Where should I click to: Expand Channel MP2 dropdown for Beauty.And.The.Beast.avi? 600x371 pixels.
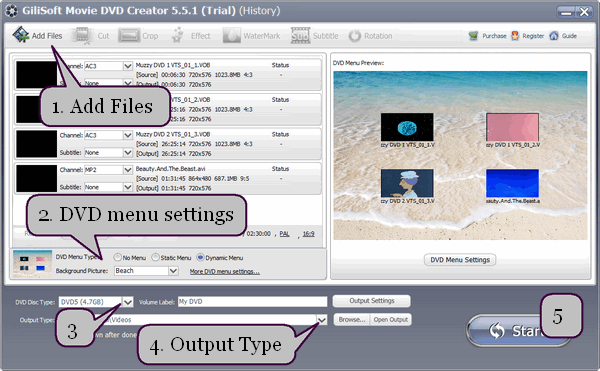click(x=128, y=169)
